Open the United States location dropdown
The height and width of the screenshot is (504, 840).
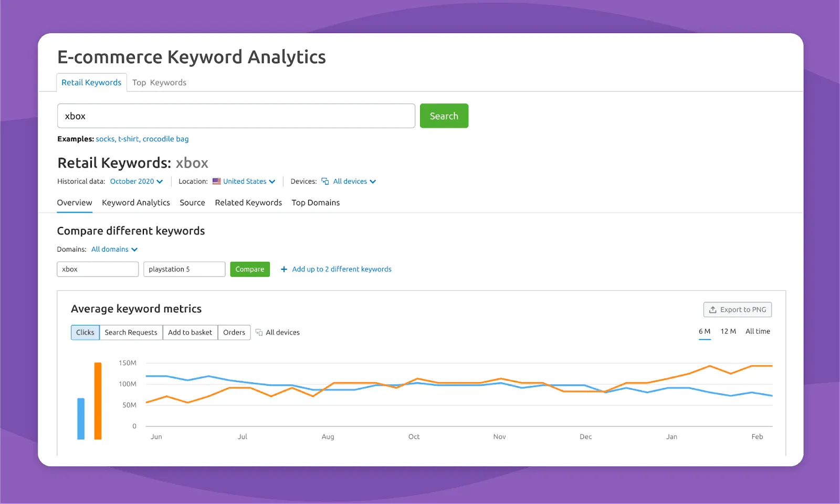coord(245,181)
